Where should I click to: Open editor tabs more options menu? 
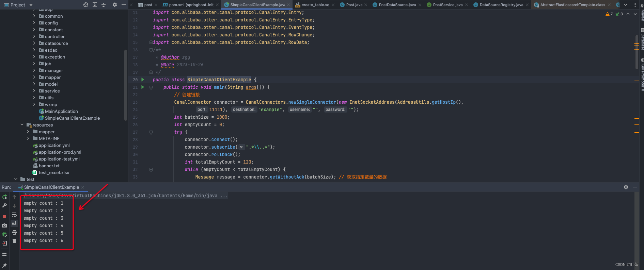click(635, 5)
